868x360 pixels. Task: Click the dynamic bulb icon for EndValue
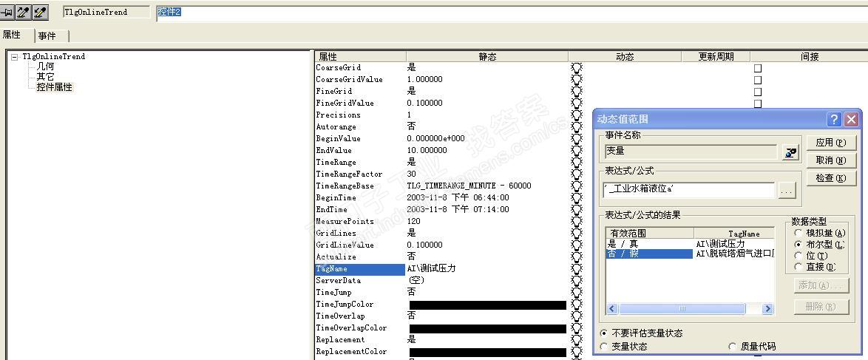pyautogui.click(x=576, y=151)
